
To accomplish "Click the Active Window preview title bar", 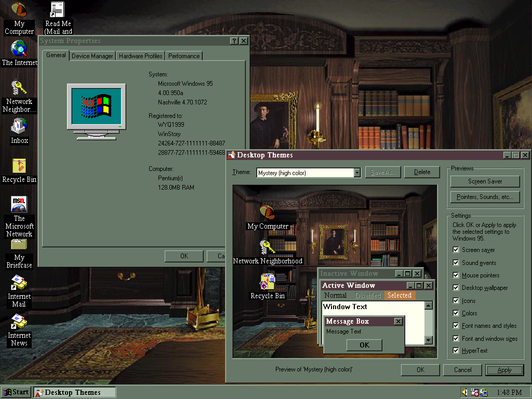I will [x=377, y=285].
